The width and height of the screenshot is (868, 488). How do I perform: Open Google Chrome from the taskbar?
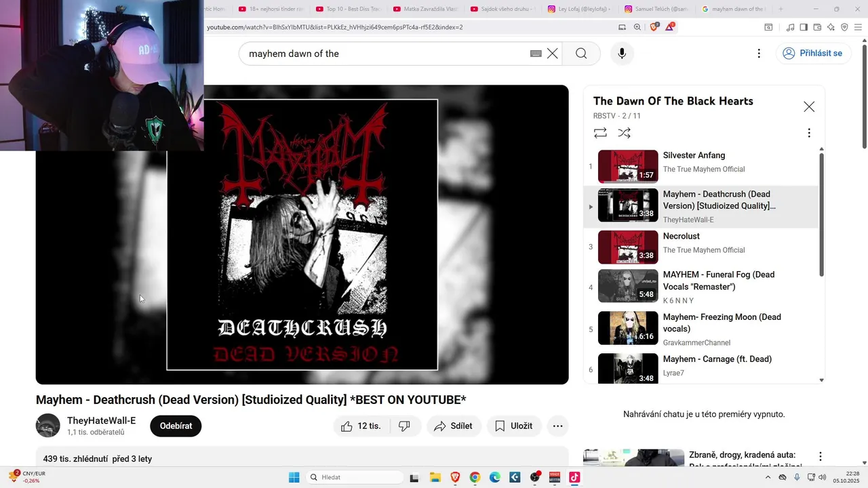pyautogui.click(x=475, y=477)
